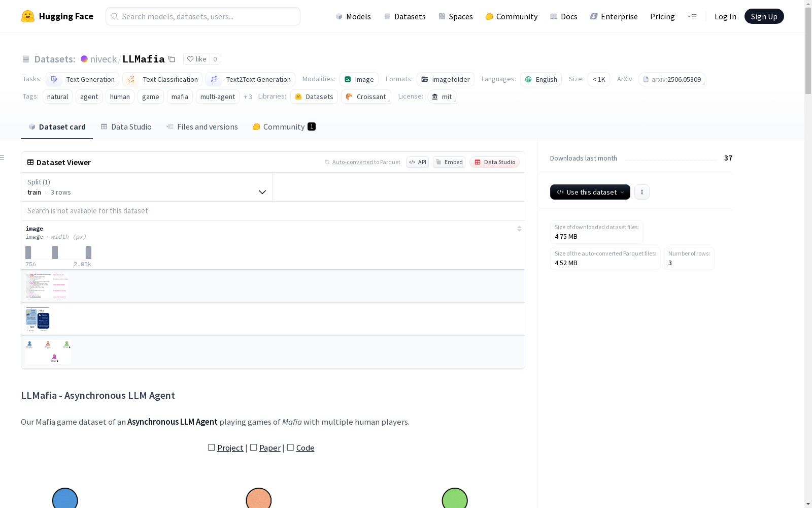Go to the Community tab

click(284, 127)
